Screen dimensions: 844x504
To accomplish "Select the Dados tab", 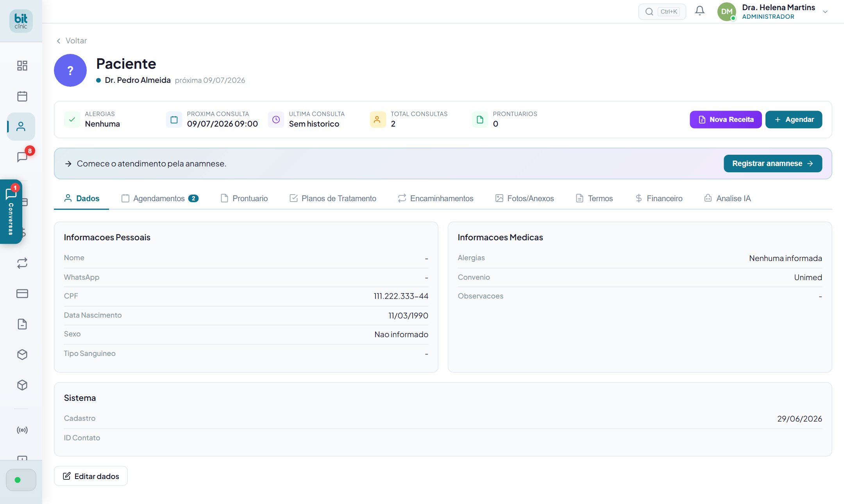I will 81,198.
